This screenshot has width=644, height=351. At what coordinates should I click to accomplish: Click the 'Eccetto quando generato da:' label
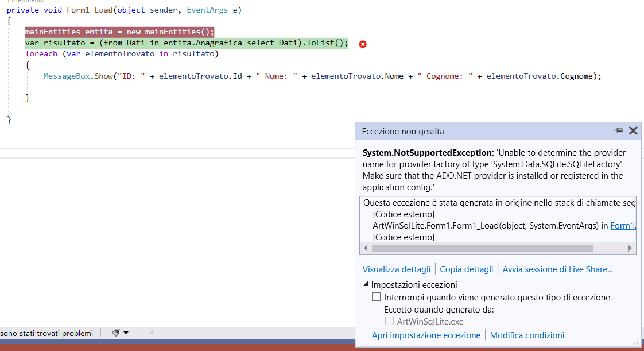439,310
